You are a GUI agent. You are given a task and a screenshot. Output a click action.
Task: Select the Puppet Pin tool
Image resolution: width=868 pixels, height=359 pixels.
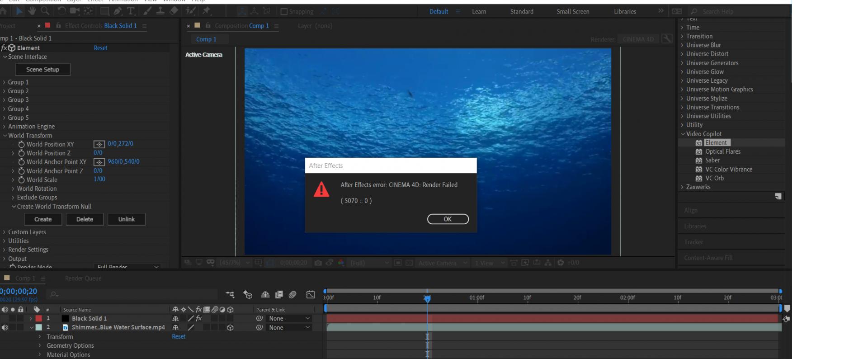(207, 11)
